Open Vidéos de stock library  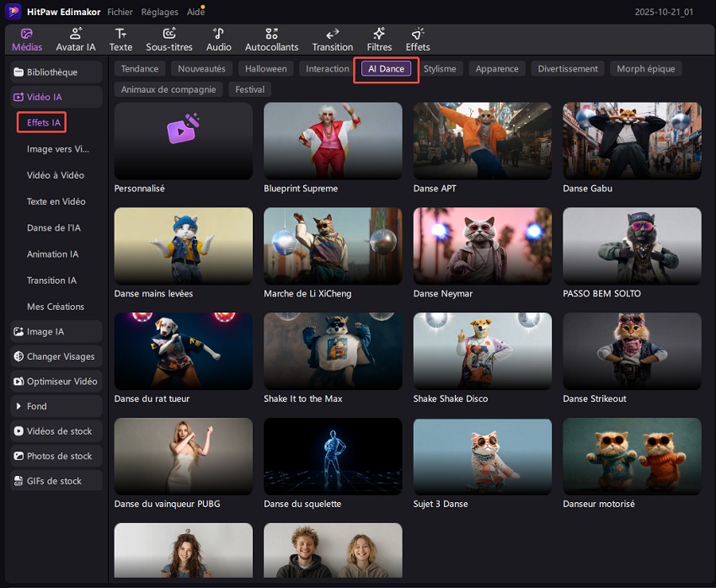click(x=56, y=431)
